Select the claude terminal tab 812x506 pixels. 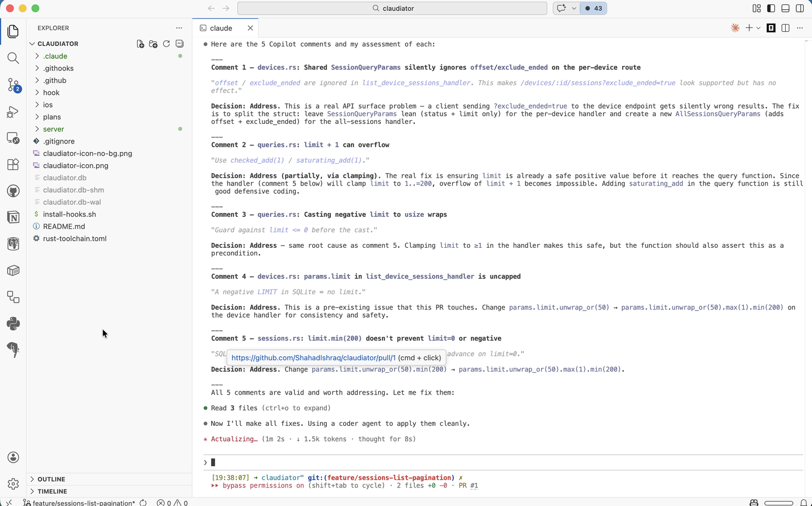tap(221, 28)
